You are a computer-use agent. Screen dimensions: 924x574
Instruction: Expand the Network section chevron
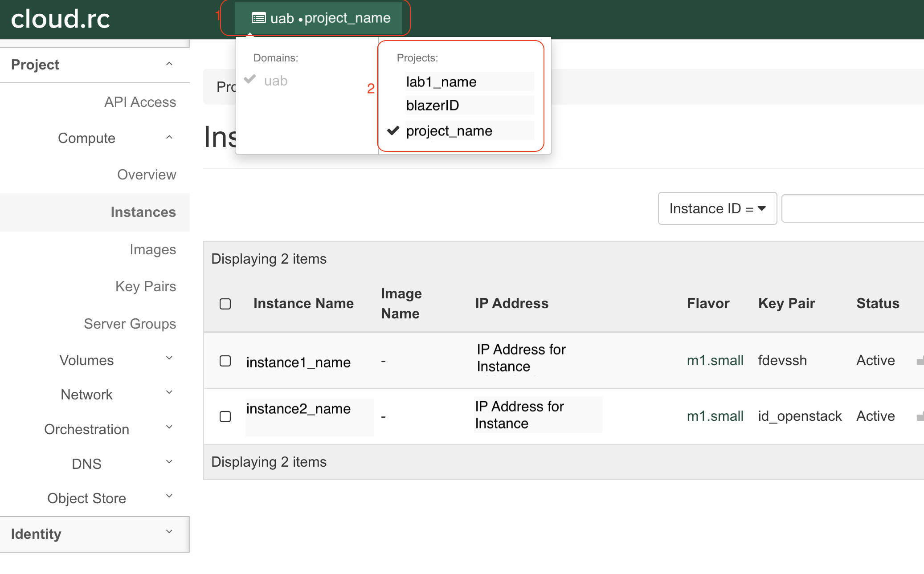tap(169, 393)
